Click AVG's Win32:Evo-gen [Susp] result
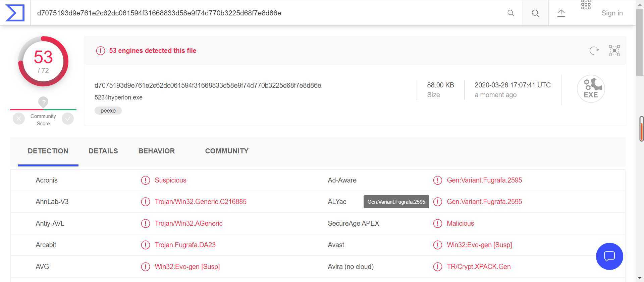Screen dimensions: 644x282 (187, 267)
